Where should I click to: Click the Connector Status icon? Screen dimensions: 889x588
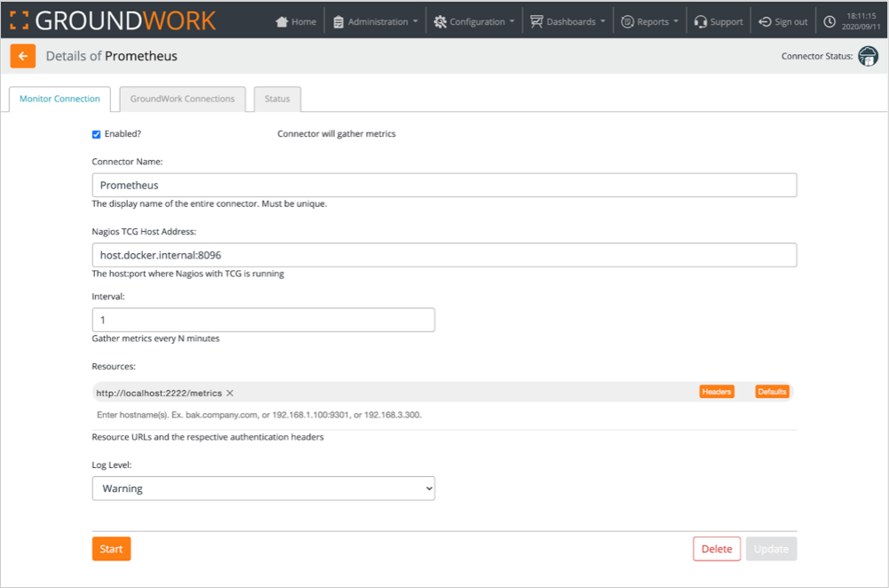coord(868,56)
